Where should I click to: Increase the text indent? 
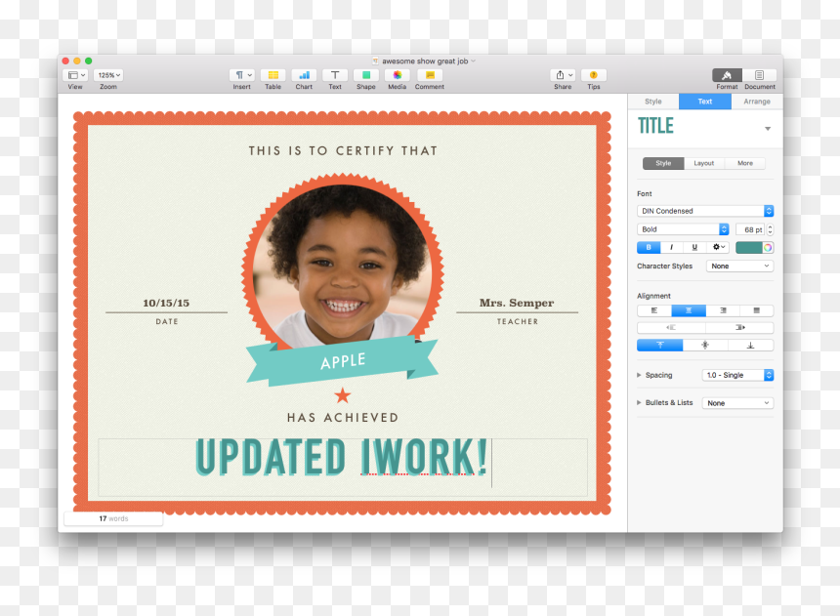pyautogui.click(x=739, y=327)
